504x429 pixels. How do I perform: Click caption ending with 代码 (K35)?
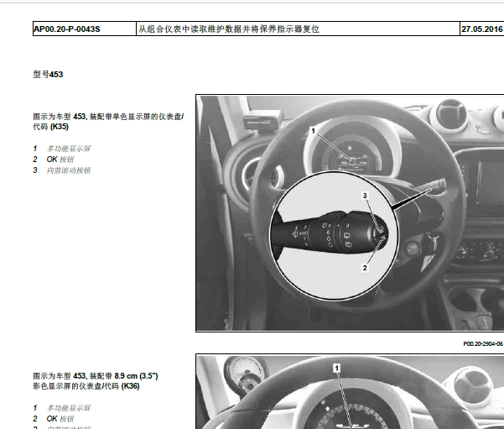[108, 122]
